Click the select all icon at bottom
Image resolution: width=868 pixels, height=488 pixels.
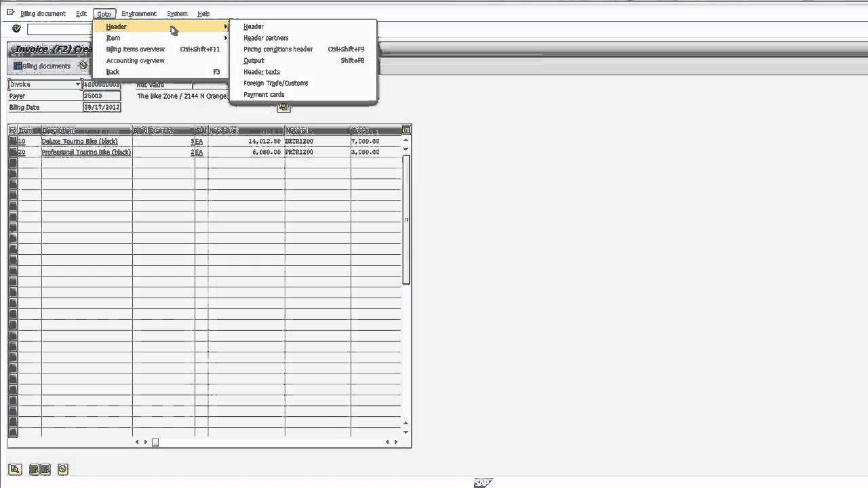(34, 469)
